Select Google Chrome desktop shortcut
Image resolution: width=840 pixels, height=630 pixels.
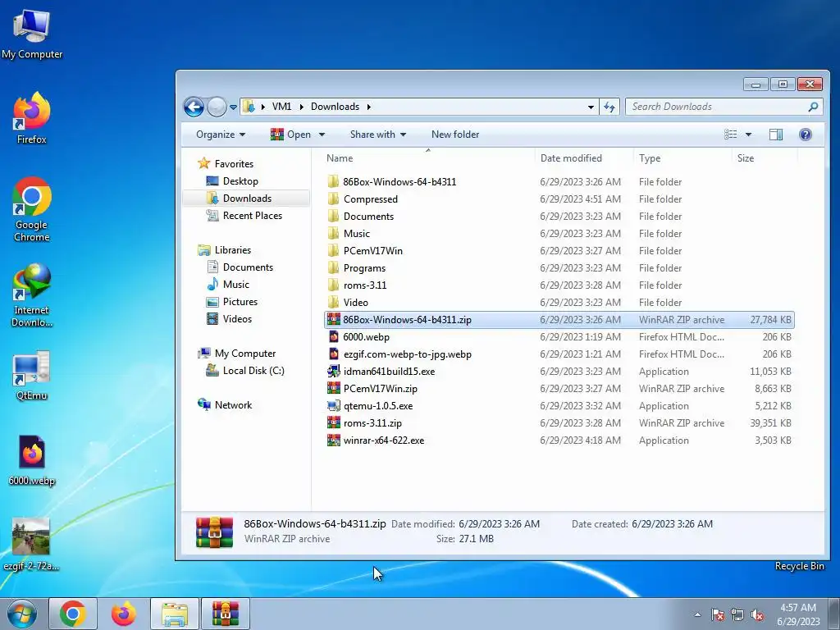click(x=32, y=209)
